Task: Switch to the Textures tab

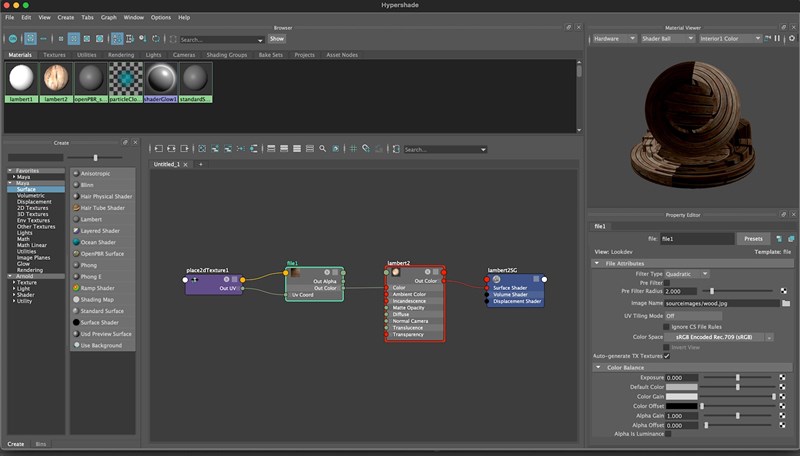Action: 54,55
